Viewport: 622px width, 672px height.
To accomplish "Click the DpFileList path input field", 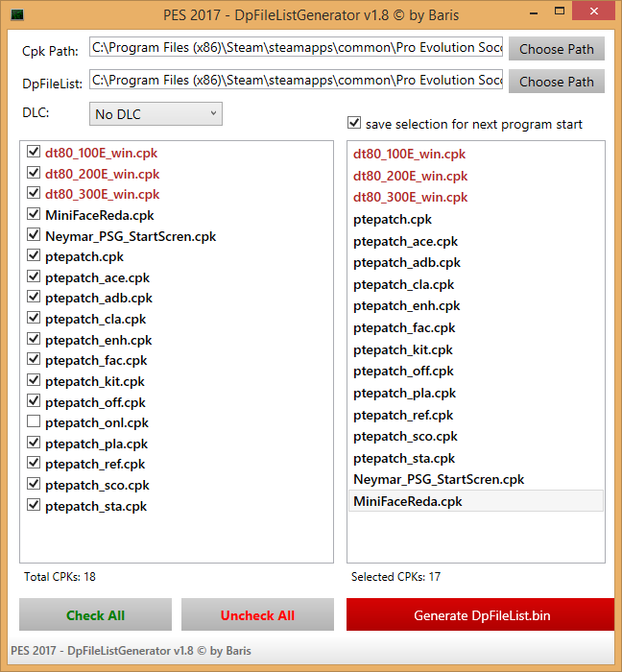I will click(296, 80).
